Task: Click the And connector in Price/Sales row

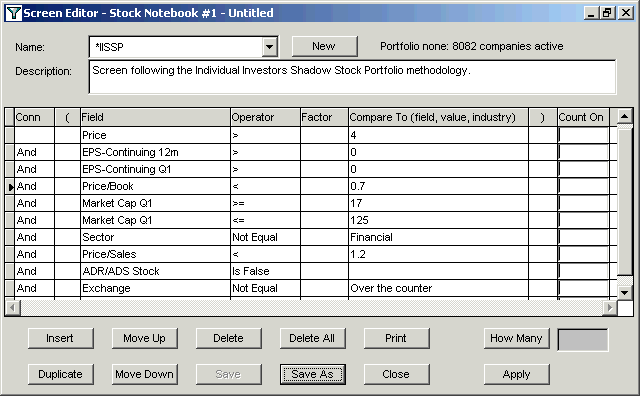Action: click(x=34, y=254)
